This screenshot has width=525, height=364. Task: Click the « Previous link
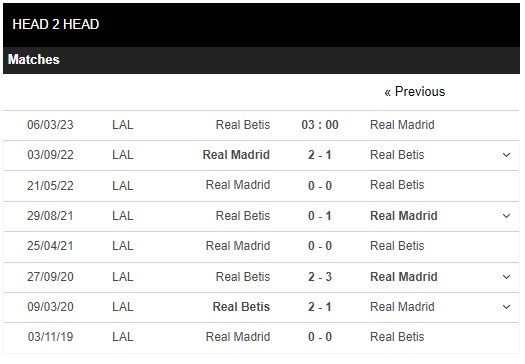click(415, 92)
